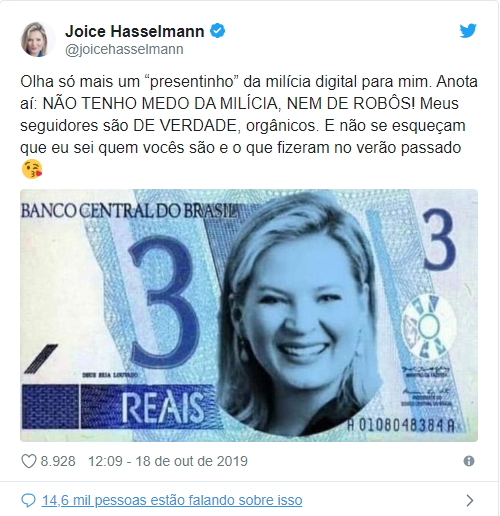Open "14,6 mil pessoas estão falando sobre isso"
The height and width of the screenshot is (516, 500).
click(x=172, y=500)
